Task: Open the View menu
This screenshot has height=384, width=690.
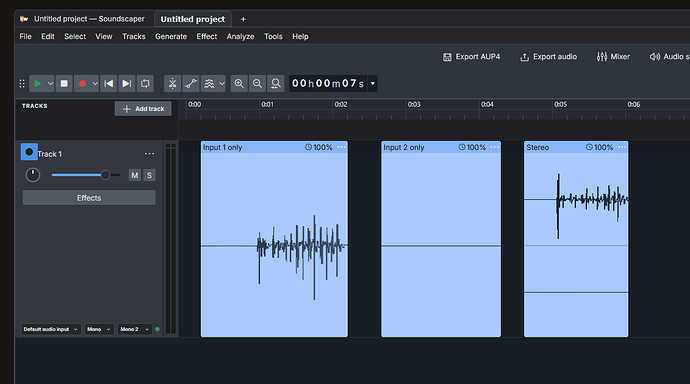Action: (104, 37)
